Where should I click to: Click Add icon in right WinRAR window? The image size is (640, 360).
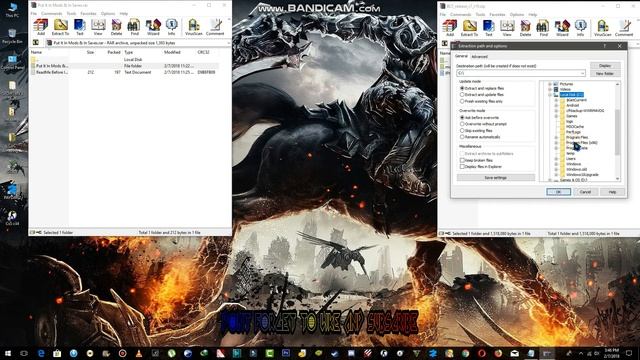[450, 28]
